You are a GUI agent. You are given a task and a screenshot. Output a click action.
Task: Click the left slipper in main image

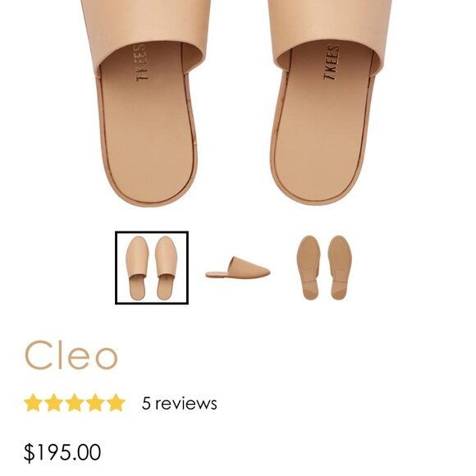(x=146, y=103)
